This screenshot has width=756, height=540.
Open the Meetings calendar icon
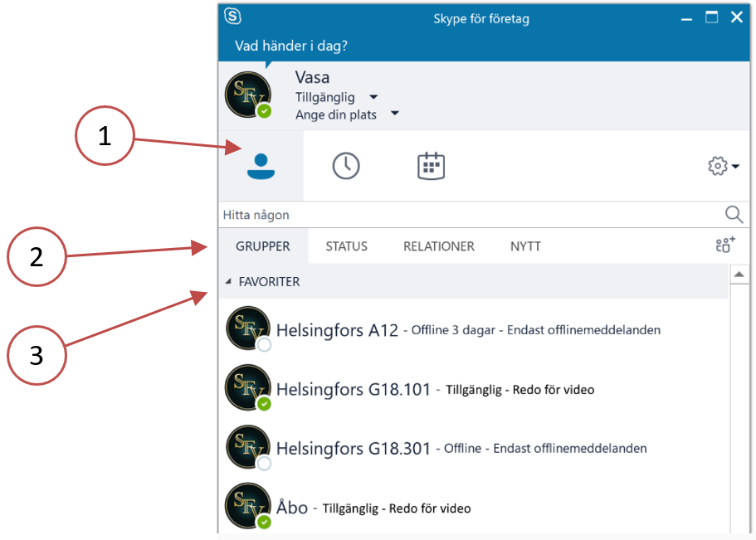pos(431,166)
